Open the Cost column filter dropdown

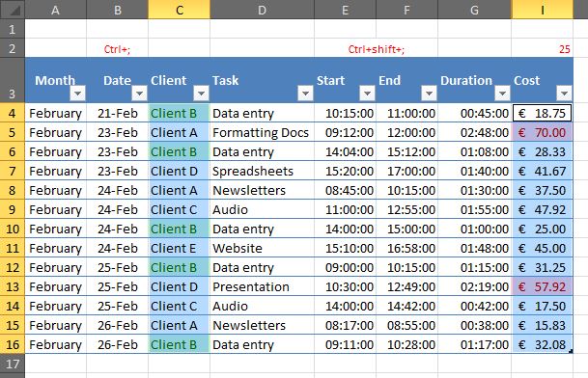tap(564, 94)
